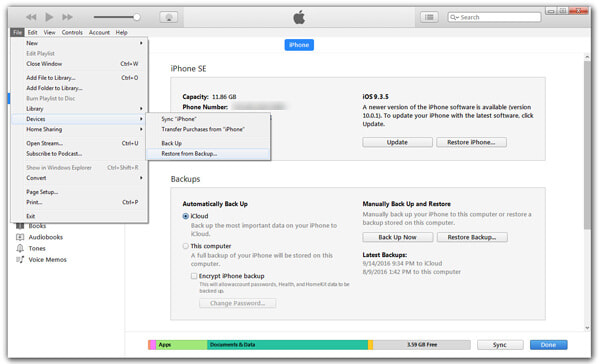Select Sync "iPhone" in submenu

[208, 119]
